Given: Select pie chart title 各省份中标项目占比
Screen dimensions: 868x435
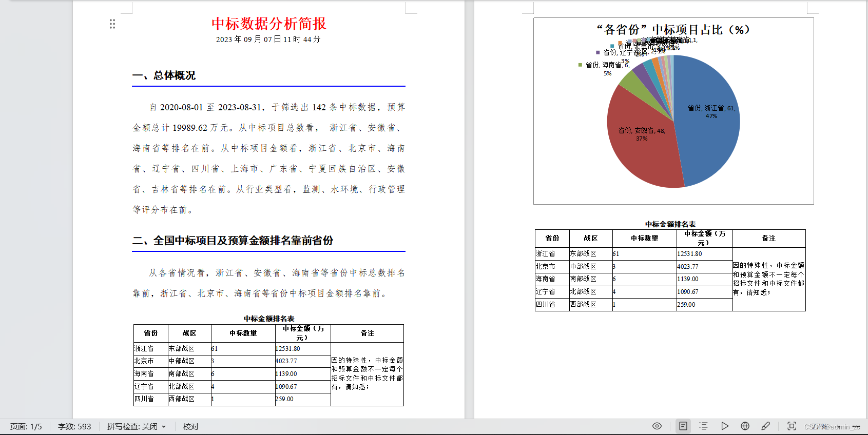Looking at the screenshot, I should [x=673, y=30].
